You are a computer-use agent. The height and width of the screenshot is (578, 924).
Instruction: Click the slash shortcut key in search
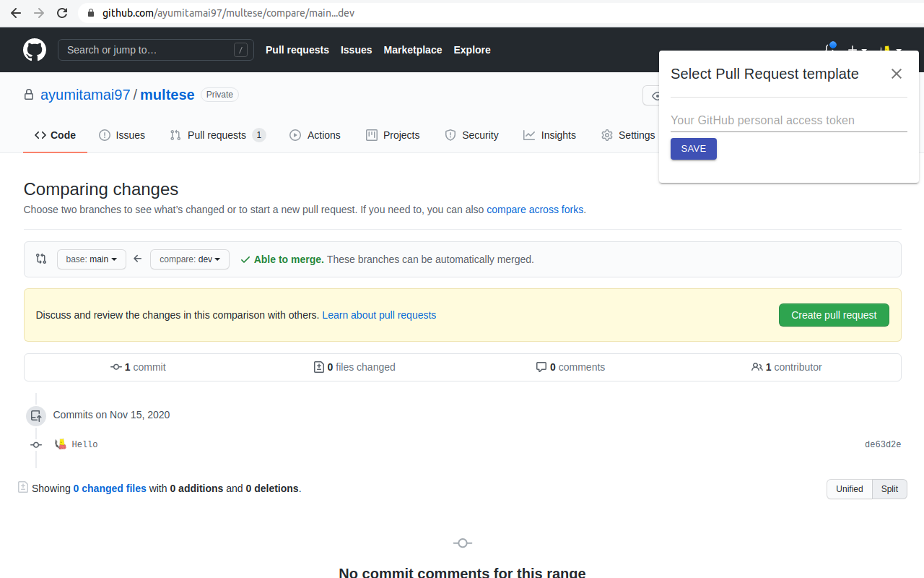click(x=240, y=50)
